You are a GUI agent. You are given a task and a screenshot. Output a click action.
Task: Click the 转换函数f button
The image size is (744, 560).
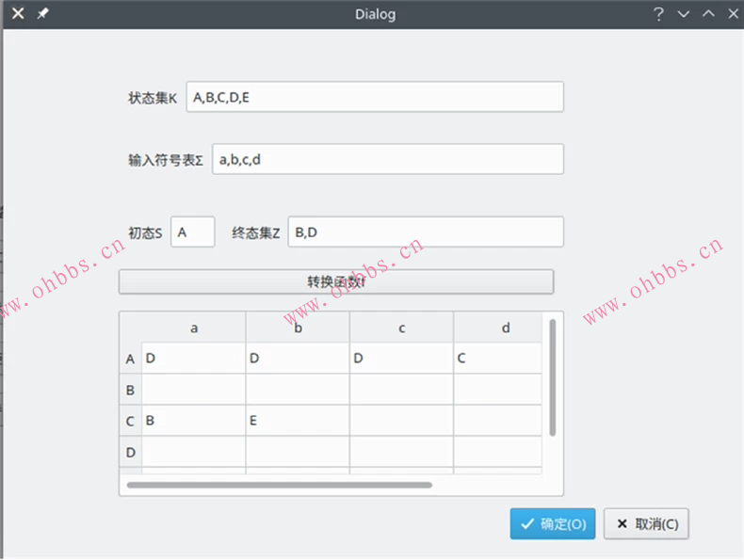coord(335,281)
